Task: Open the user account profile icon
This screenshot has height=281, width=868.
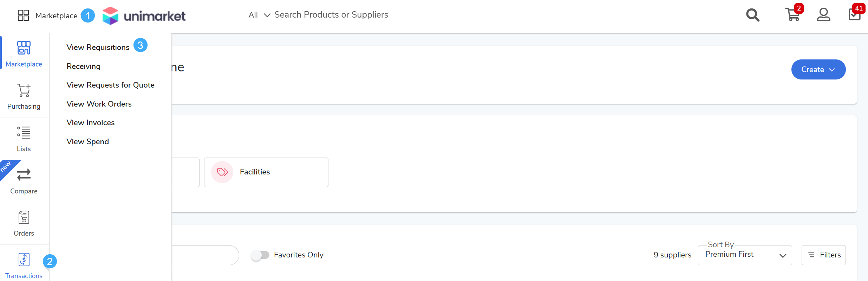Action: tap(823, 15)
